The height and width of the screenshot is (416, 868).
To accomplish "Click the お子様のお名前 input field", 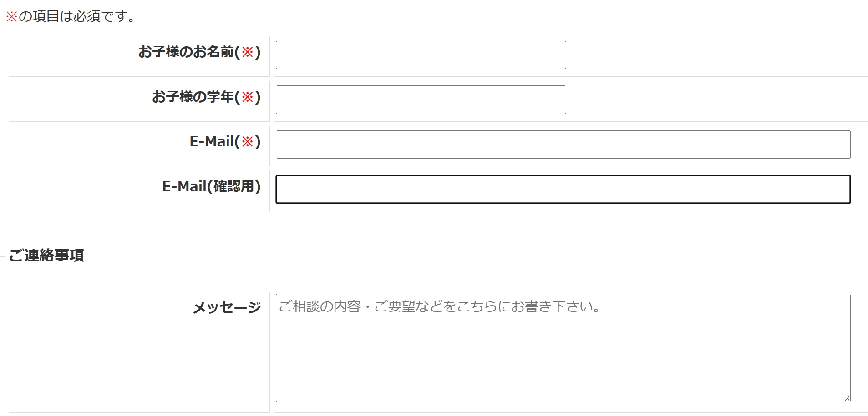I will click(421, 55).
